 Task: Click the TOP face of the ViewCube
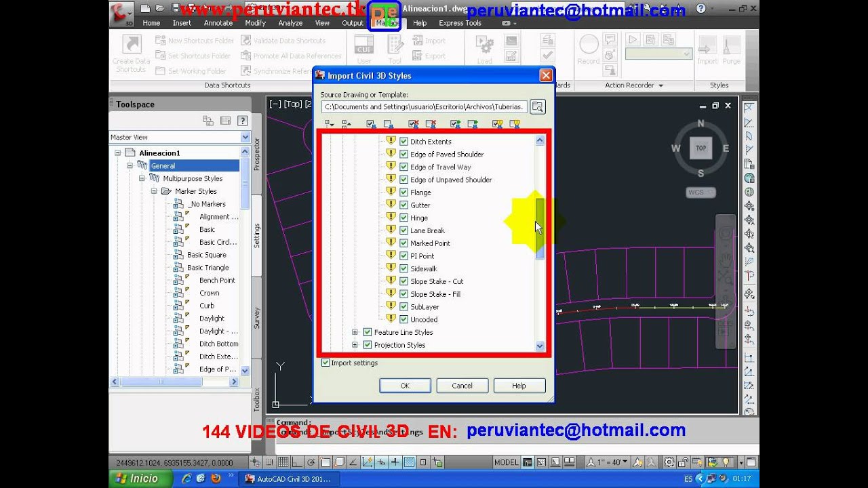[x=701, y=148]
